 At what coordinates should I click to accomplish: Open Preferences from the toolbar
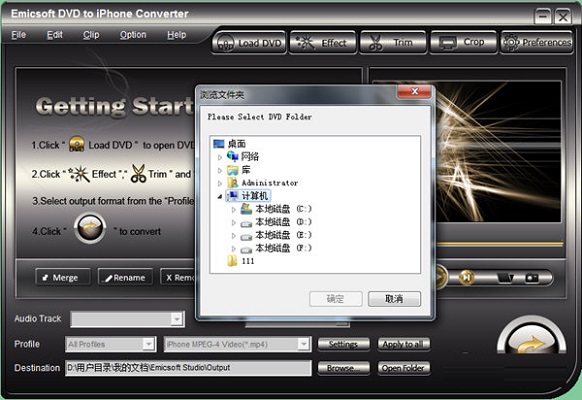pyautogui.click(x=536, y=43)
